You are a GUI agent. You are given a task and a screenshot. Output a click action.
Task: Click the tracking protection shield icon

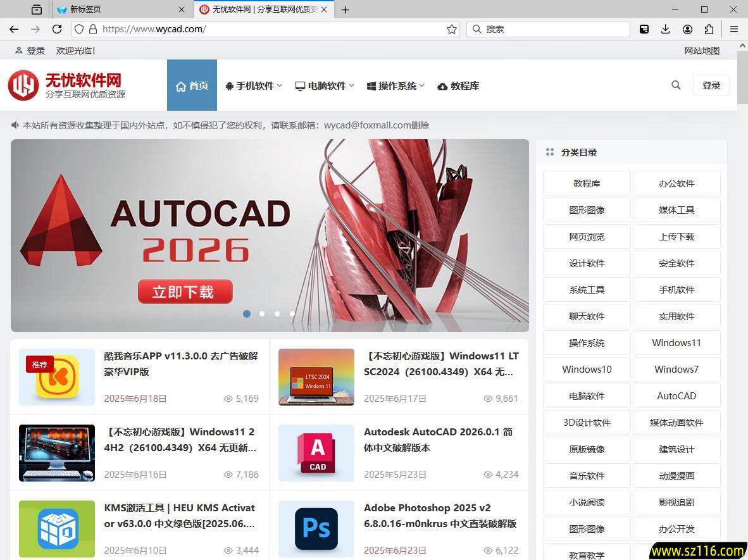[x=78, y=29]
